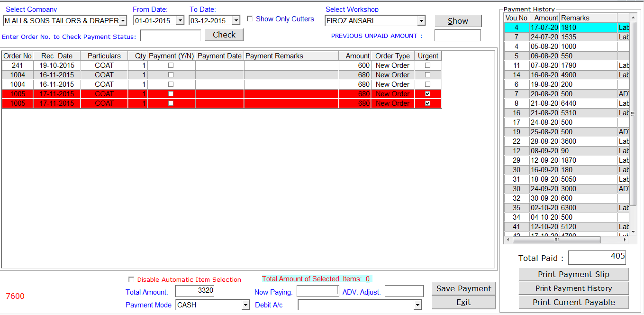Expand the Select Workshop dropdown

(x=421, y=21)
